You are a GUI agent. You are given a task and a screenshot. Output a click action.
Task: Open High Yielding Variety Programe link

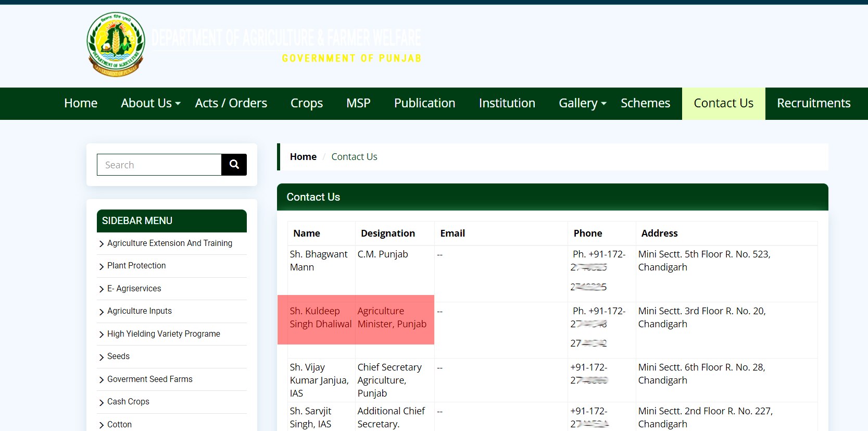pyautogui.click(x=163, y=334)
